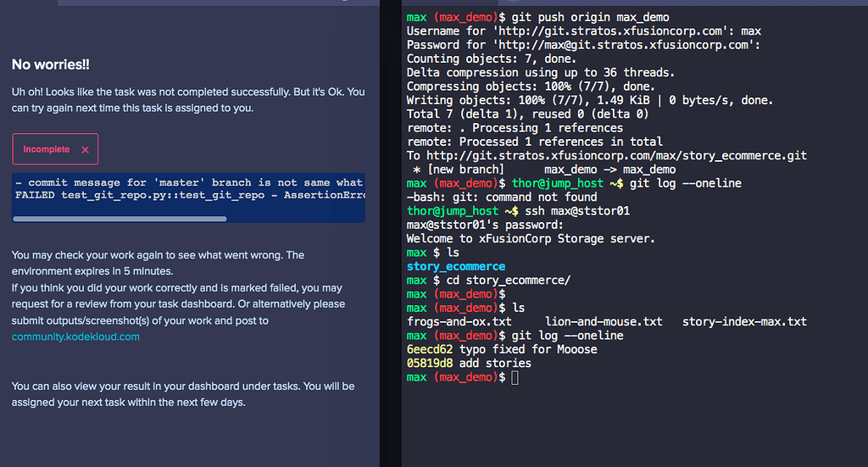Screen dimensions: 868x467
Task: Click the terminal cursor at the last prompt
Action: point(515,378)
